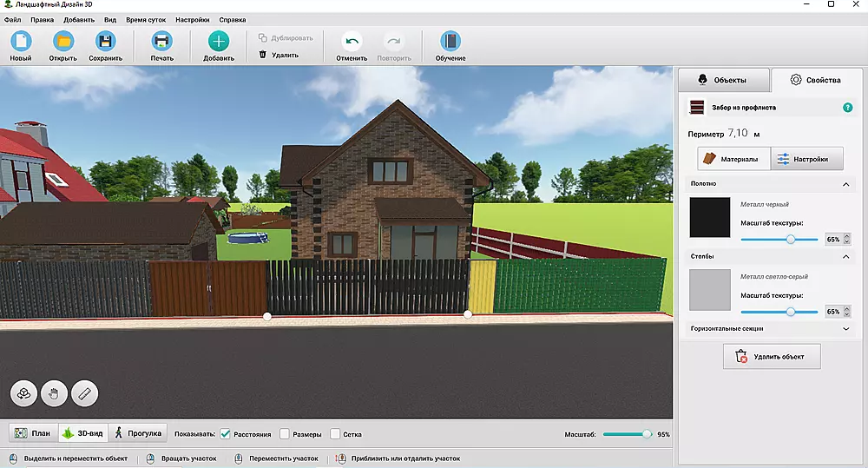
Task: Click the New project icon
Action: click(20, 42)
